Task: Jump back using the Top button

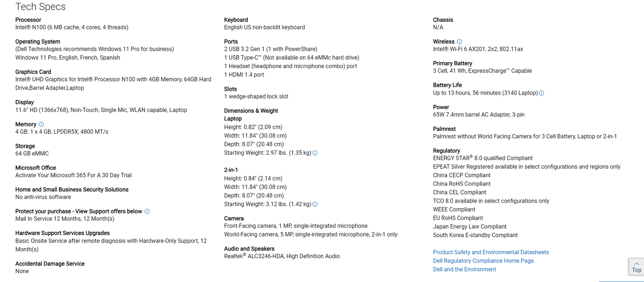Action: (636, 267)
